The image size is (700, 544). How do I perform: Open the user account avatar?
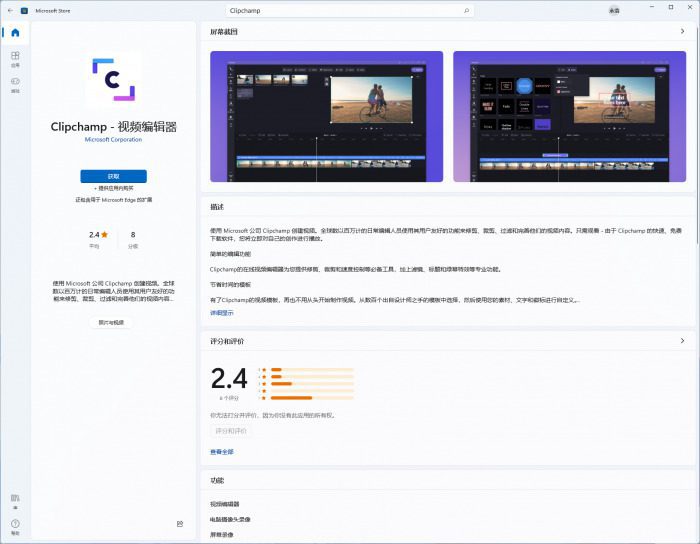point(614,10)
